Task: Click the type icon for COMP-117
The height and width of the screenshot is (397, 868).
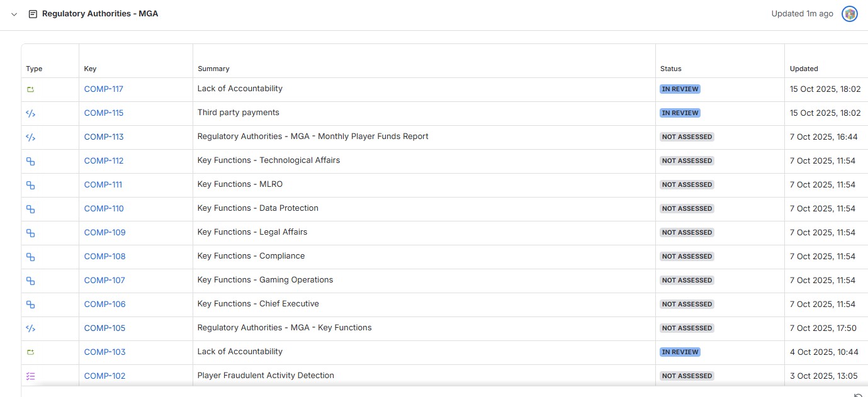Action: click(x=30, y=89)
